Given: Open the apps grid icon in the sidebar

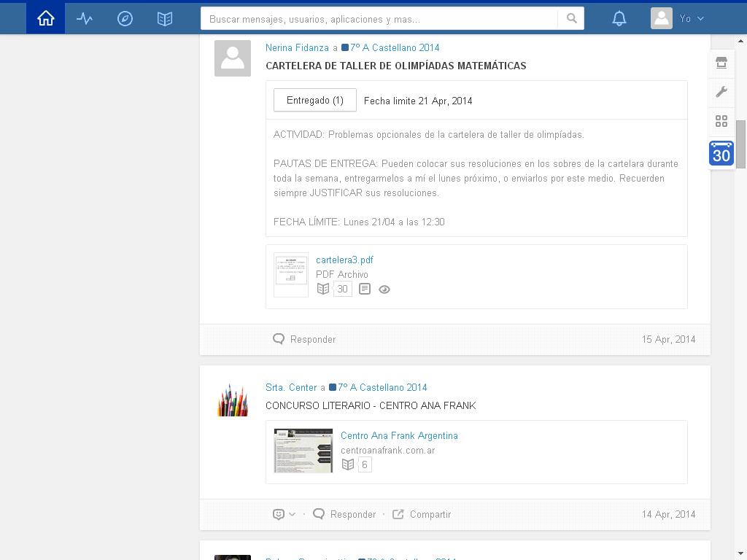Looking at the screenshot, I should pyautogui.click(x=721, y=121).
